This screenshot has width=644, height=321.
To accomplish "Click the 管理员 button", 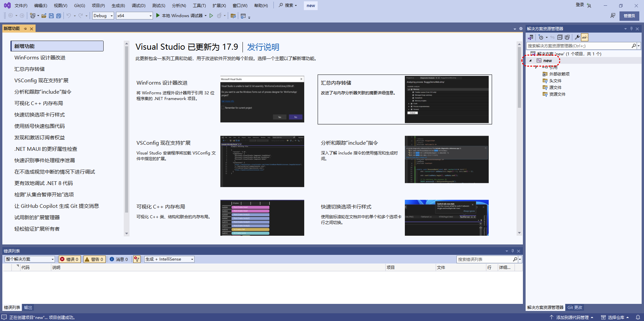I will [629, 16].
